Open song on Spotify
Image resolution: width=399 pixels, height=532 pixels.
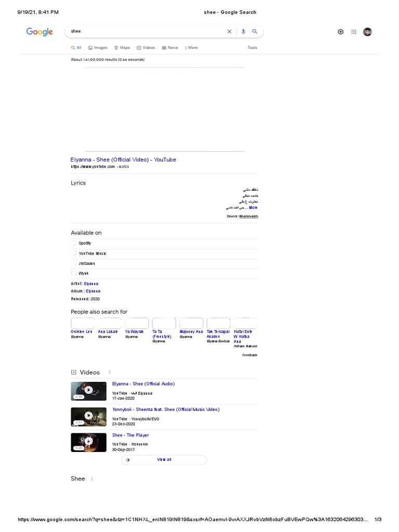click(x=164, y=243)
